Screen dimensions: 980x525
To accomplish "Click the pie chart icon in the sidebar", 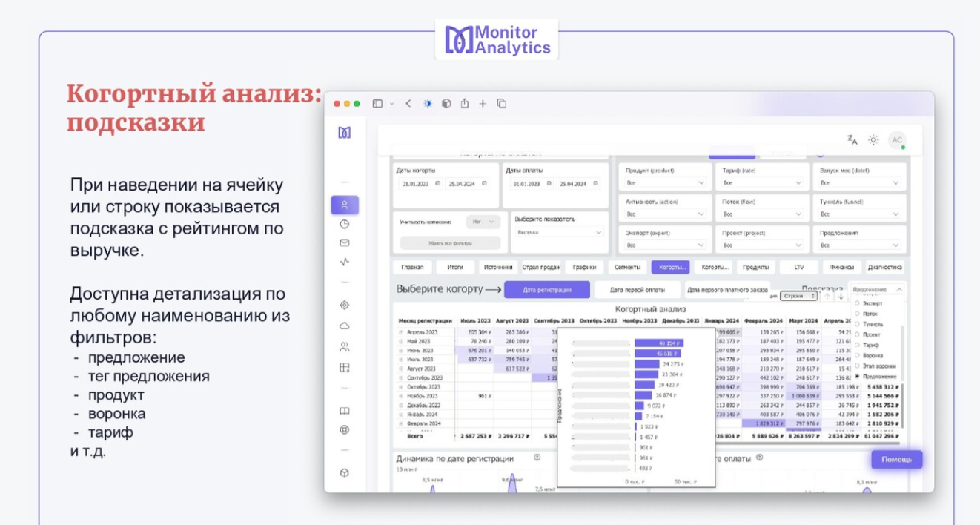I will click(344, 224).
